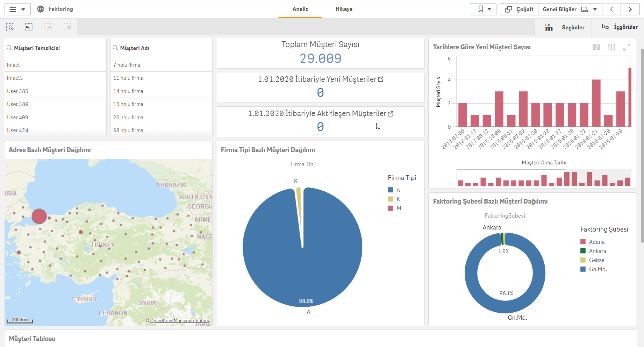Screen dimensions: 644x347
Task: Search in the Müşteri Temsilcisi filter
Action: pos(9,48)
